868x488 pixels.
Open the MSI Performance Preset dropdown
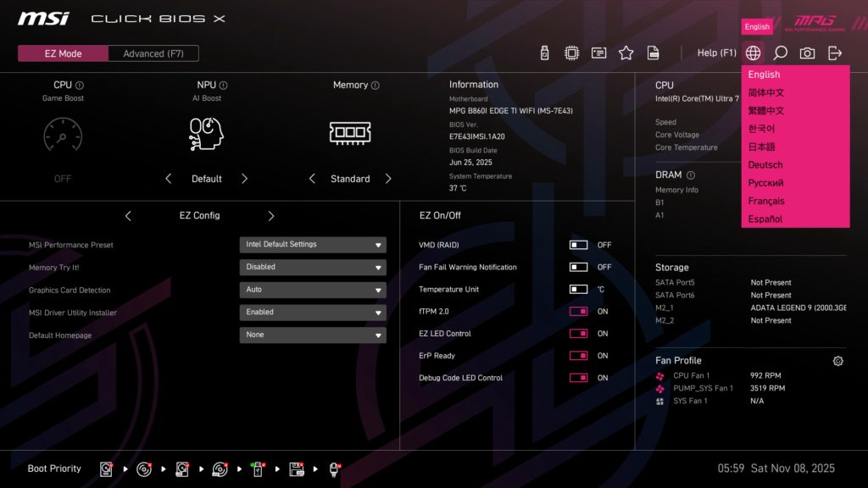tap(313, 244)
